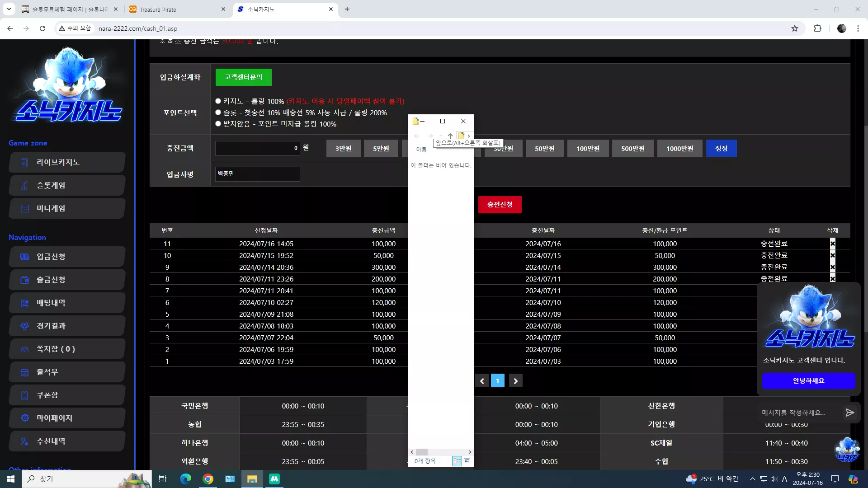Click the Windows taskbar search box
This screenshot has width=868, height=488.
tap(87, 479)
